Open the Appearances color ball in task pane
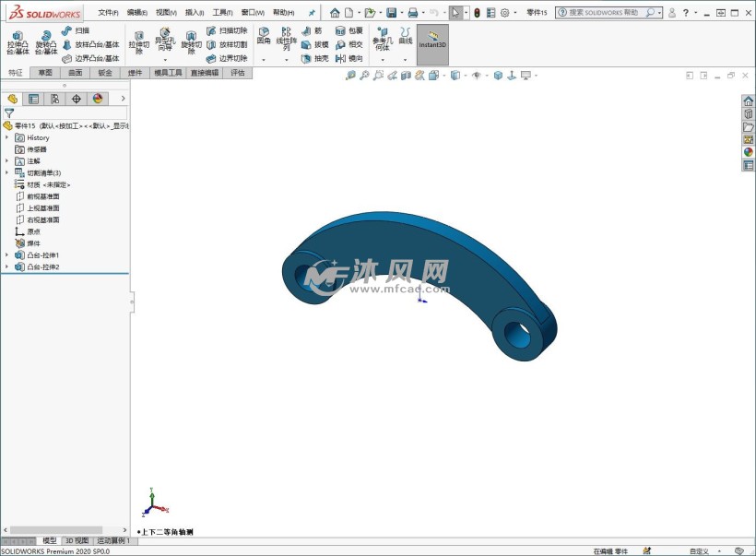This screenshot has height=556, width=756. 749,152
